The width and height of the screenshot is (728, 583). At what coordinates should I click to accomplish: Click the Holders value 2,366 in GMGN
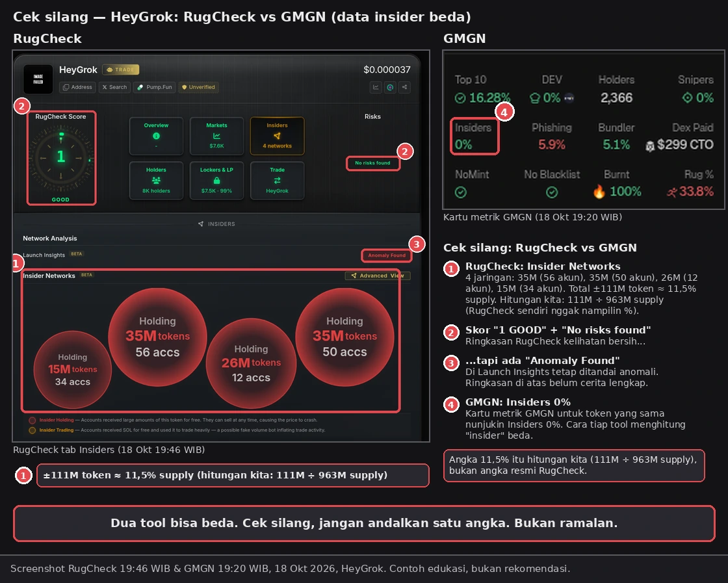click(x=616, y=98)
